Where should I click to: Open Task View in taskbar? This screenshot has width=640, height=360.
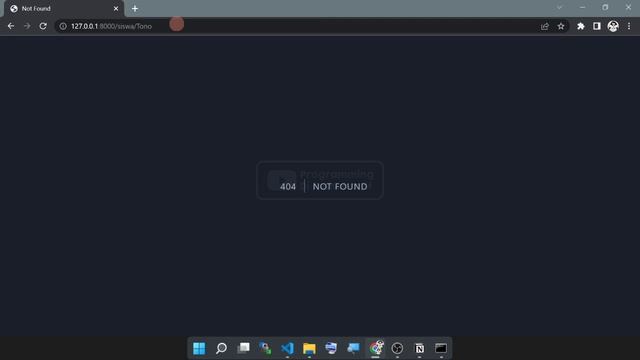point(244,348)
